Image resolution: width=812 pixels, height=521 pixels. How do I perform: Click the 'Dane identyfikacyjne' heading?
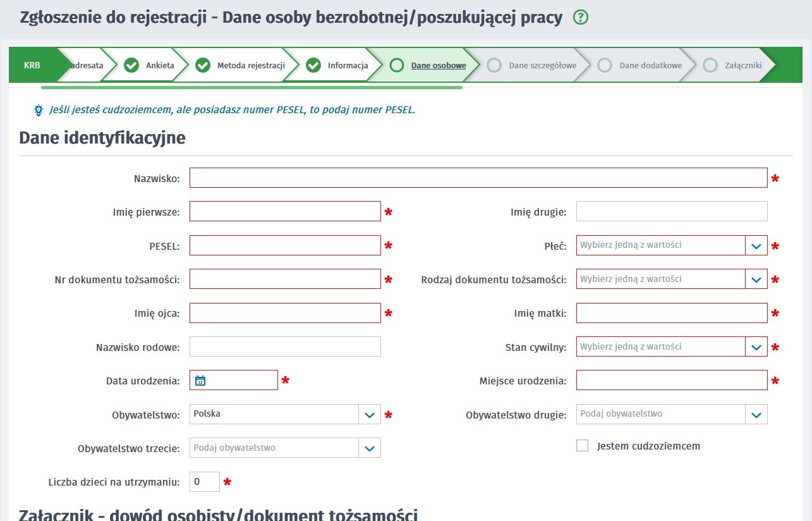coord(102,138)
